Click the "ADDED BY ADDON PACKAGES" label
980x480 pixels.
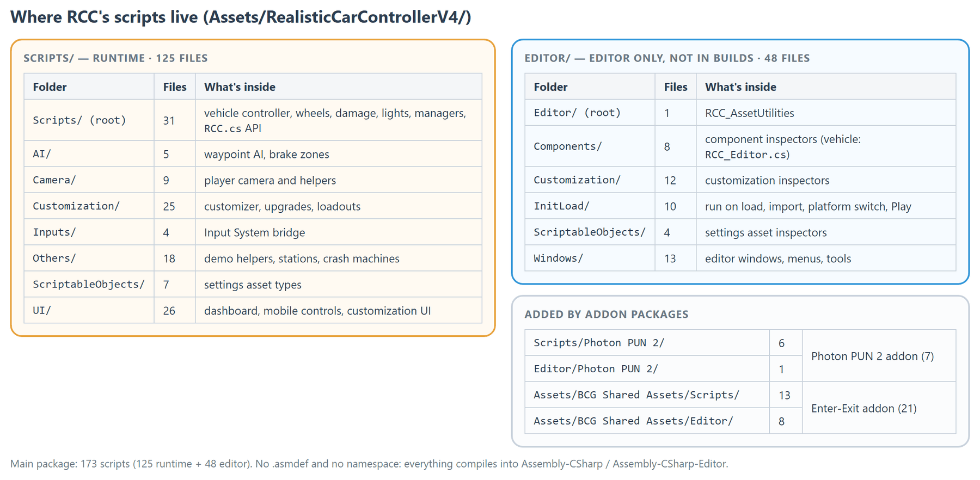(607, 314)
